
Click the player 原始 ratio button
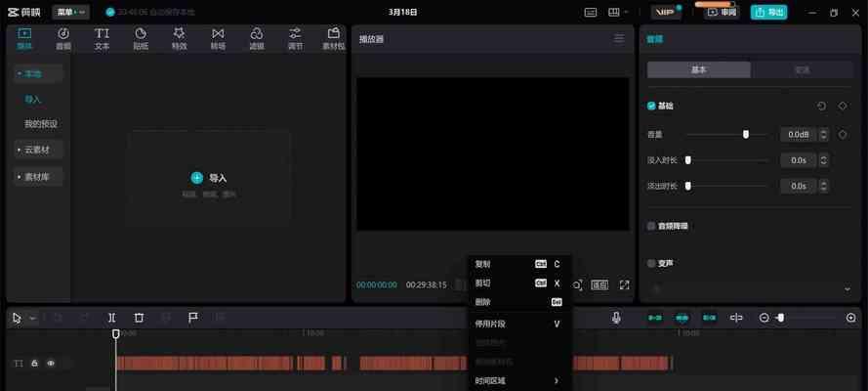(x=599, y=285)
